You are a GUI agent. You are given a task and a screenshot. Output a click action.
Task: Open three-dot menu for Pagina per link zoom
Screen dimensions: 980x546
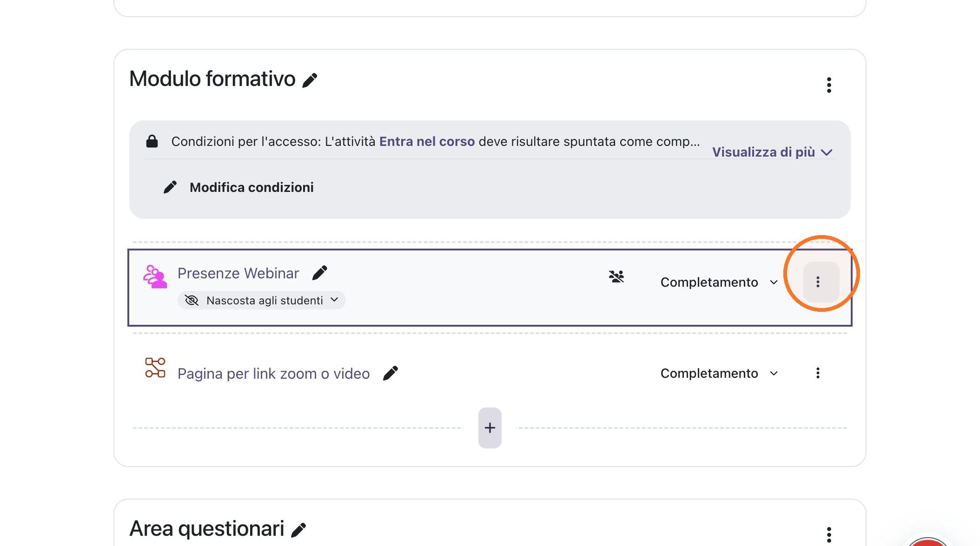pos(818,373)
